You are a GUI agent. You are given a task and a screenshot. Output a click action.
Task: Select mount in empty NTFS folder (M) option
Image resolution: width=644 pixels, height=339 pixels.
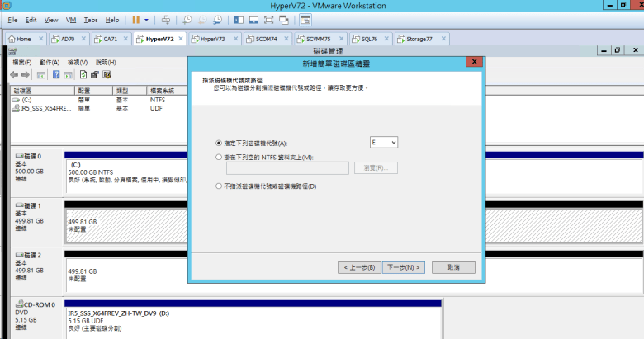tap(218, 156)
